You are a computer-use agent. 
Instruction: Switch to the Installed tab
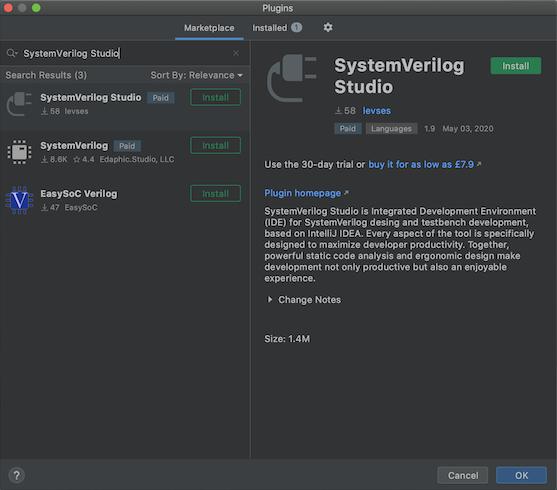point(270,28)
